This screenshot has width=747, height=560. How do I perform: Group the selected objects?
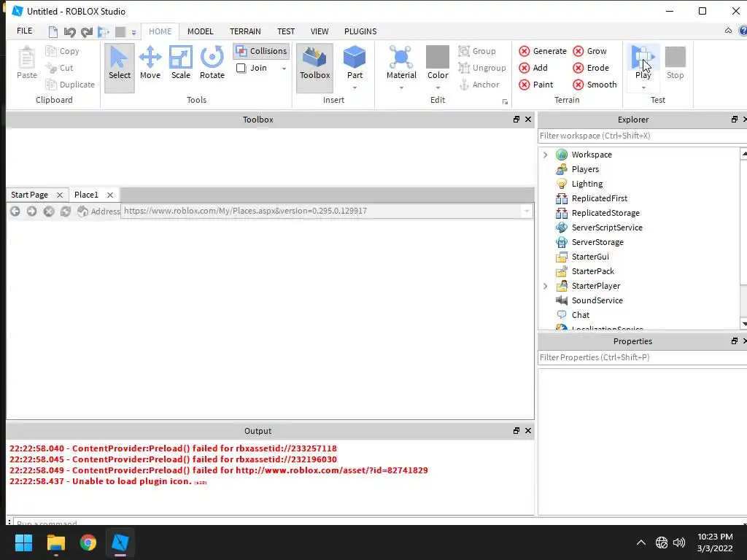(x=477, y=51)
